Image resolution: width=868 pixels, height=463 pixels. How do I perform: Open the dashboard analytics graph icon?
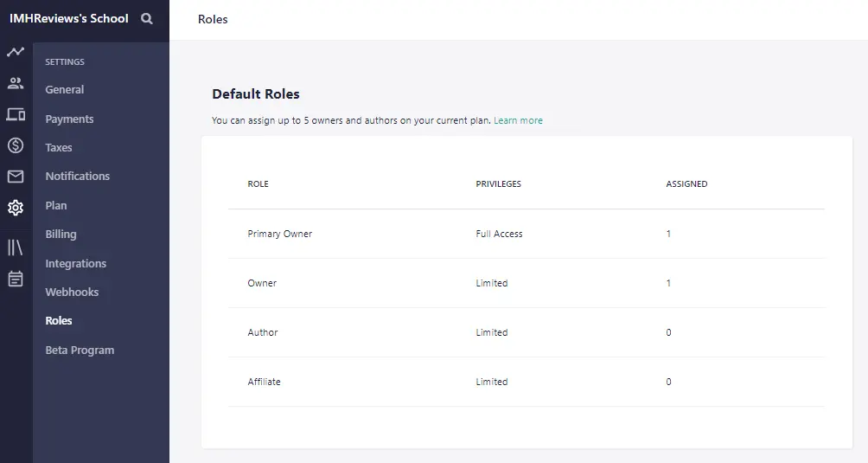pos(16,52)
